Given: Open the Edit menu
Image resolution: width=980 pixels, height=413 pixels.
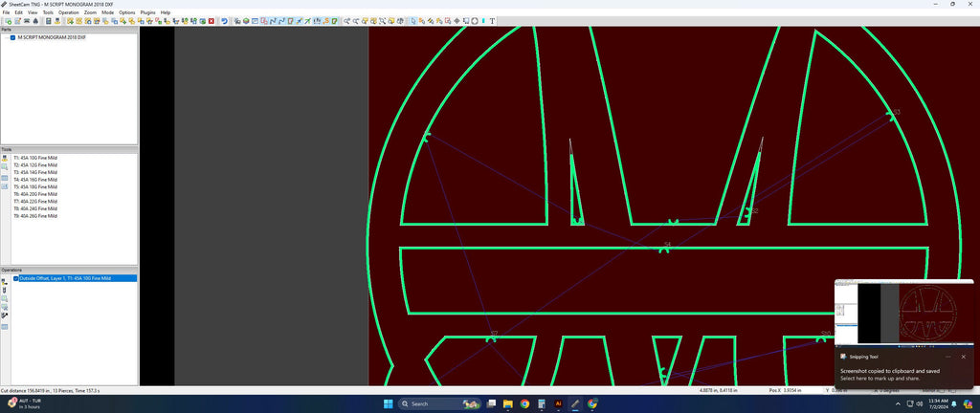Looking at the screenshot, I should point(19,12).
